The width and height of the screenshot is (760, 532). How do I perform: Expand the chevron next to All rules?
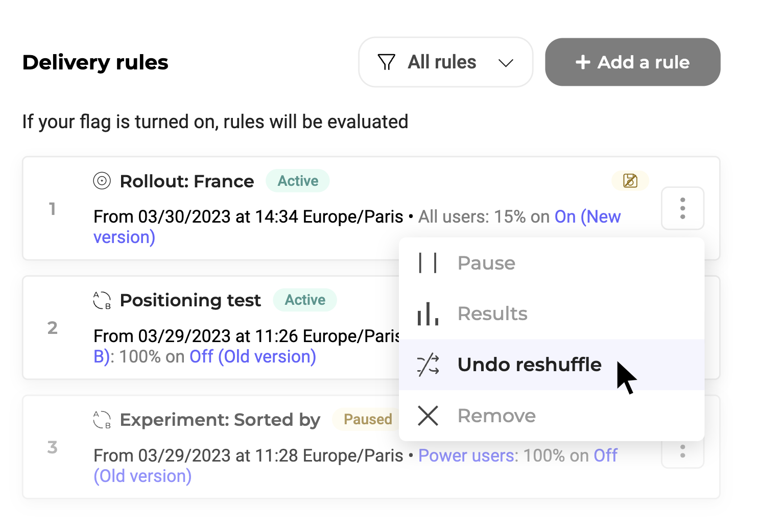click(x=506, y=63)
